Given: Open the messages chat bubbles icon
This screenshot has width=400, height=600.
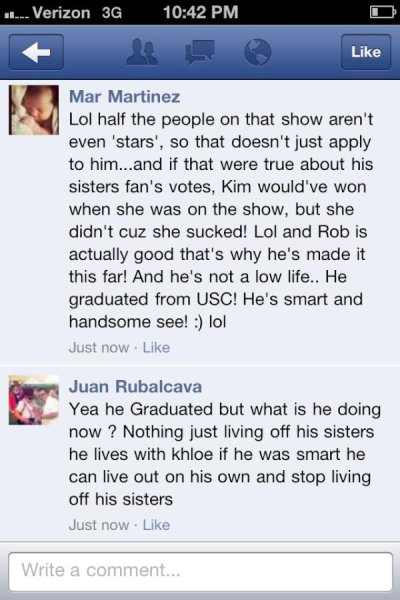Looking at the screenshot, I should click(199, 52).
